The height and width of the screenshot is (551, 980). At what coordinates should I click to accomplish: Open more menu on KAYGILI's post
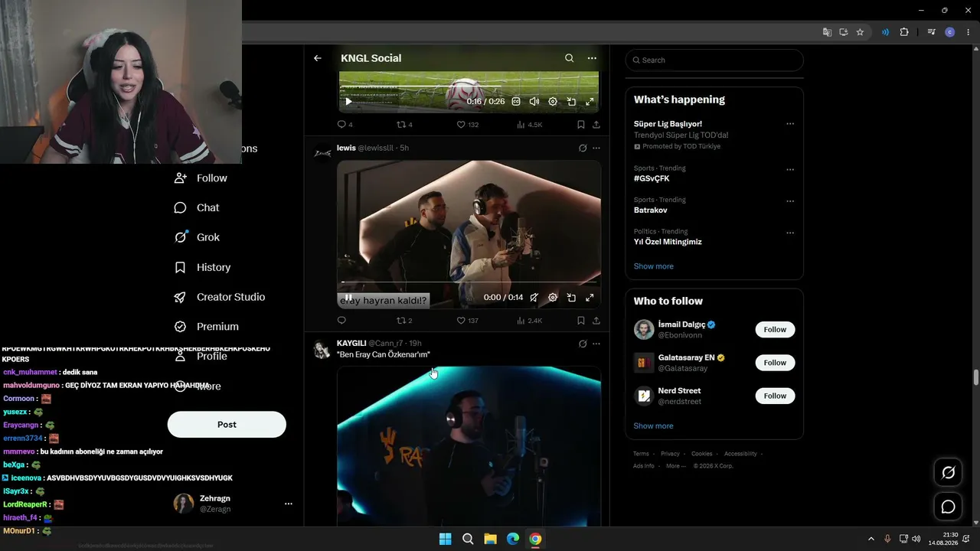[596, 344]
